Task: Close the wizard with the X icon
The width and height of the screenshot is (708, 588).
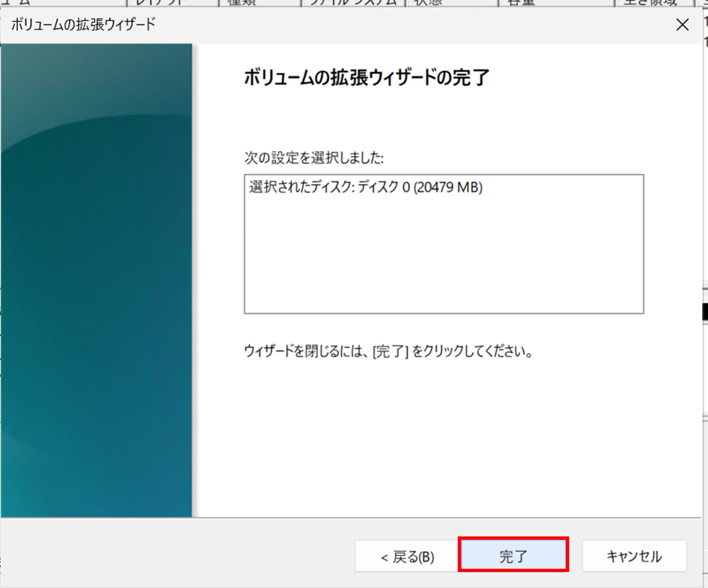Action: tap(682, 24)
